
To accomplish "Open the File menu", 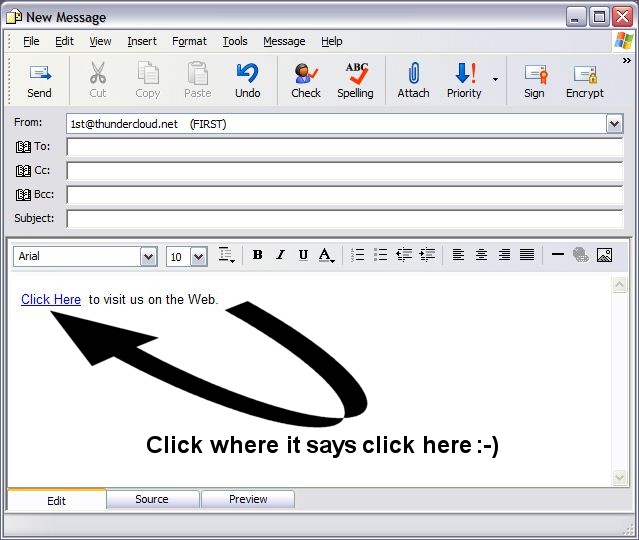I will tap(31, 41).
